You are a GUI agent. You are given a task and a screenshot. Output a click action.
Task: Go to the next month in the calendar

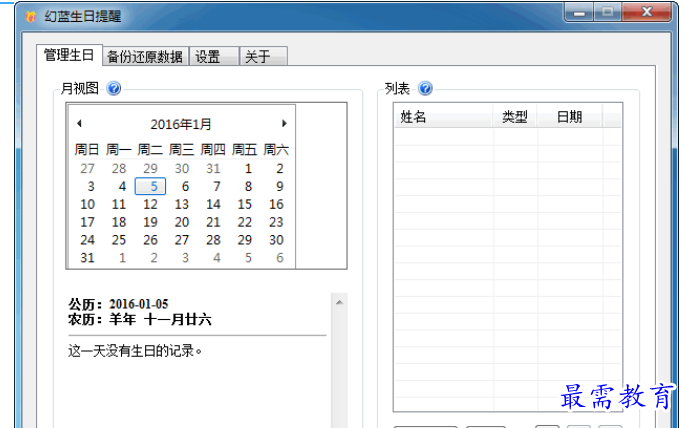pyautogui.click(x=284, y=124)
